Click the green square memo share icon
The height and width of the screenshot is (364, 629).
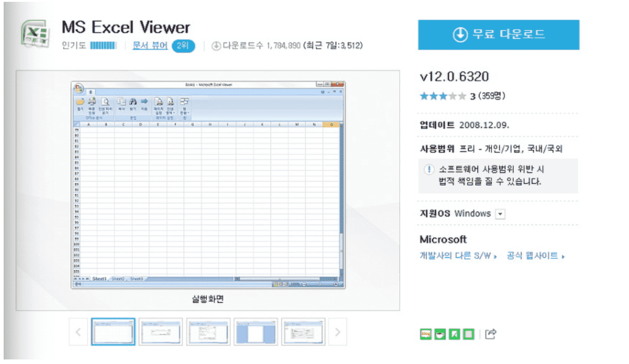pos(469,334)
